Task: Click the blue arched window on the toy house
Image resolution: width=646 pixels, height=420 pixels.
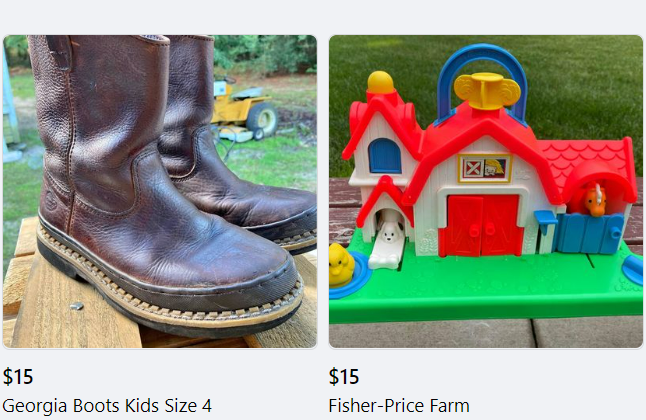Action: tap(385, 156)
